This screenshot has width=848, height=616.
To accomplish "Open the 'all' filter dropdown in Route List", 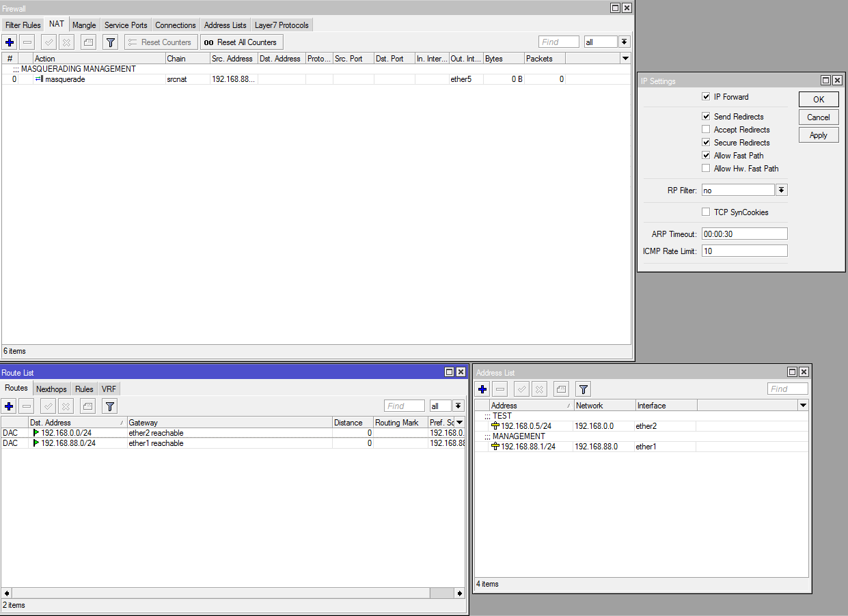I will [458, 406].
